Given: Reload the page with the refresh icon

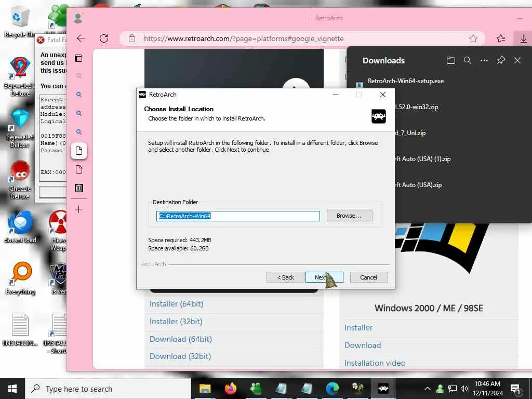Looking at the screenshot, I should pyautogui.click(x=104, y=38).
